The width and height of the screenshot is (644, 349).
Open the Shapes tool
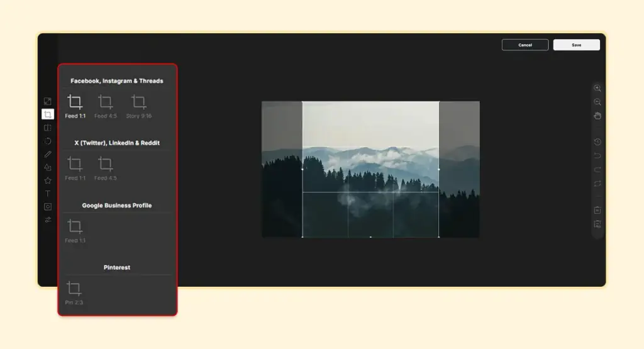point(48,167)
